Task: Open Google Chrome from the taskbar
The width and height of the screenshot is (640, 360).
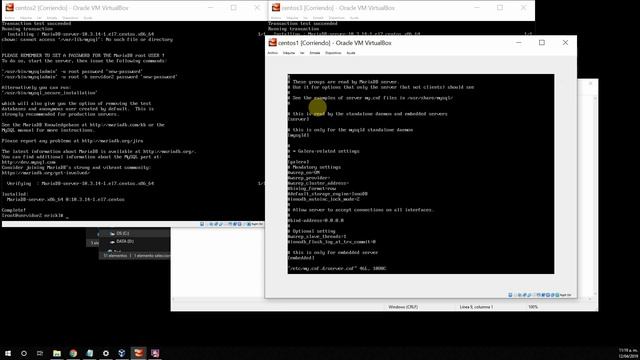Action: [73, 353]
